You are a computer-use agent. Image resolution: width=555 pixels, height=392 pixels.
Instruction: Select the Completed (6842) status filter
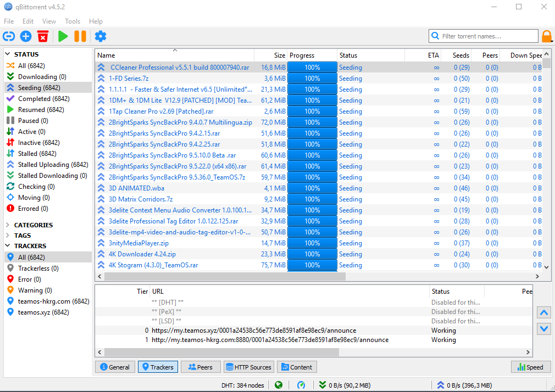point(48,98)
